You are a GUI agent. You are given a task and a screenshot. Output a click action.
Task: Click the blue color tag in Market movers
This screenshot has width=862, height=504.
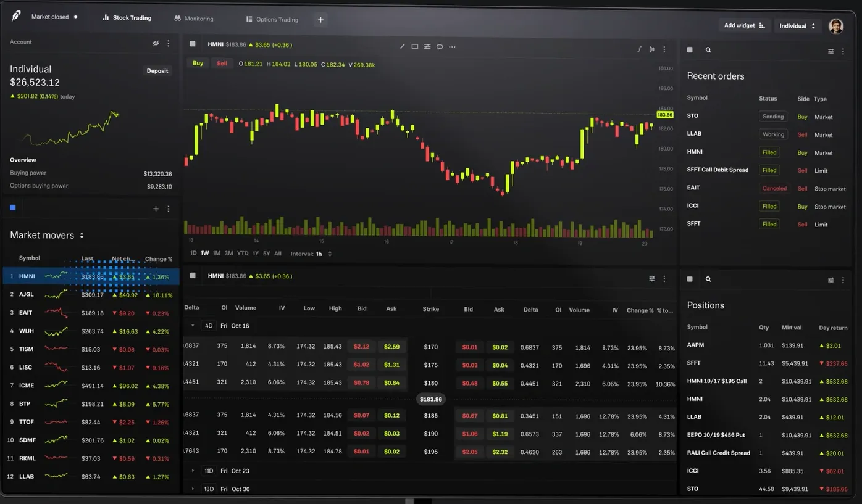coord(12,208)
